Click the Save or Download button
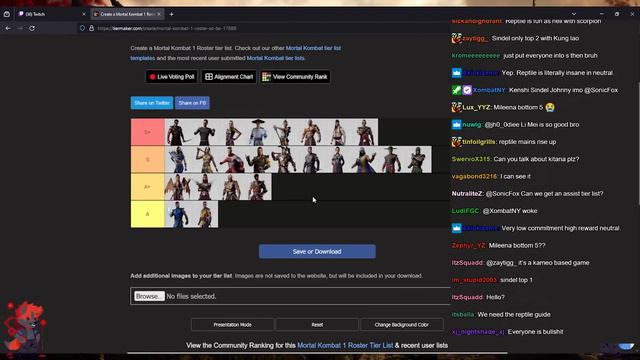Screen dimensions: 640x360 pos(317,251)
